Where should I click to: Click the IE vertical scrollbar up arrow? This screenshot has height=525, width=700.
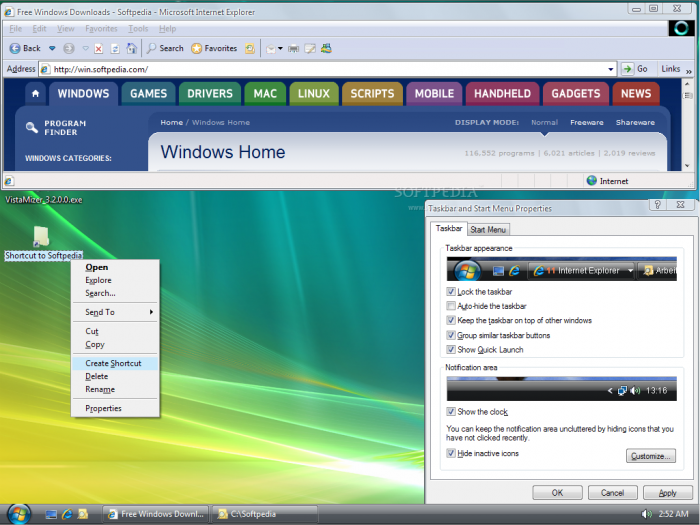coord(688,84)
